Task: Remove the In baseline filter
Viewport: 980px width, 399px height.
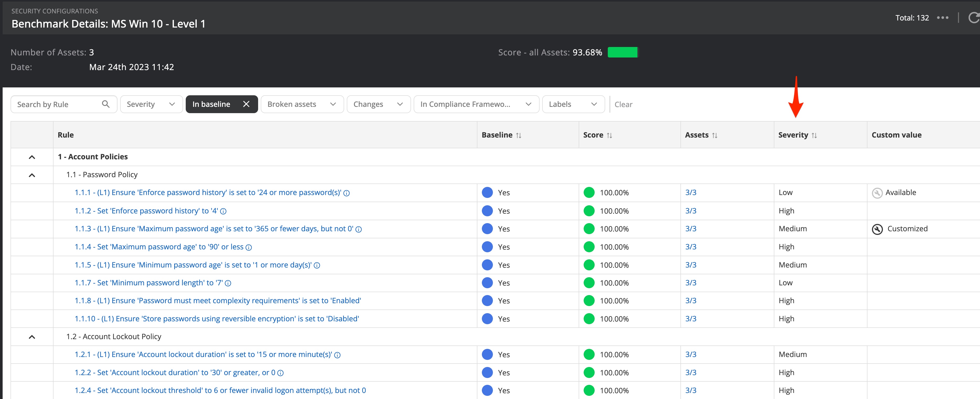Action: [246, 104]
